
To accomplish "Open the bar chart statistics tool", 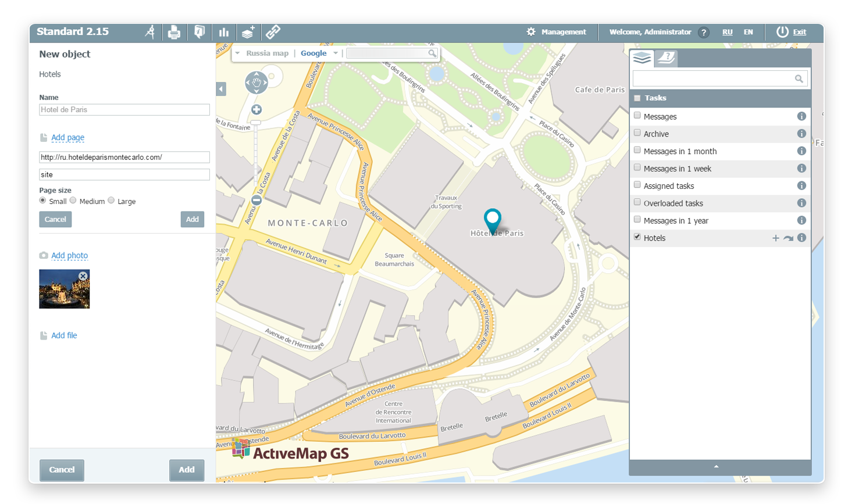I will (x=224, y=33).
